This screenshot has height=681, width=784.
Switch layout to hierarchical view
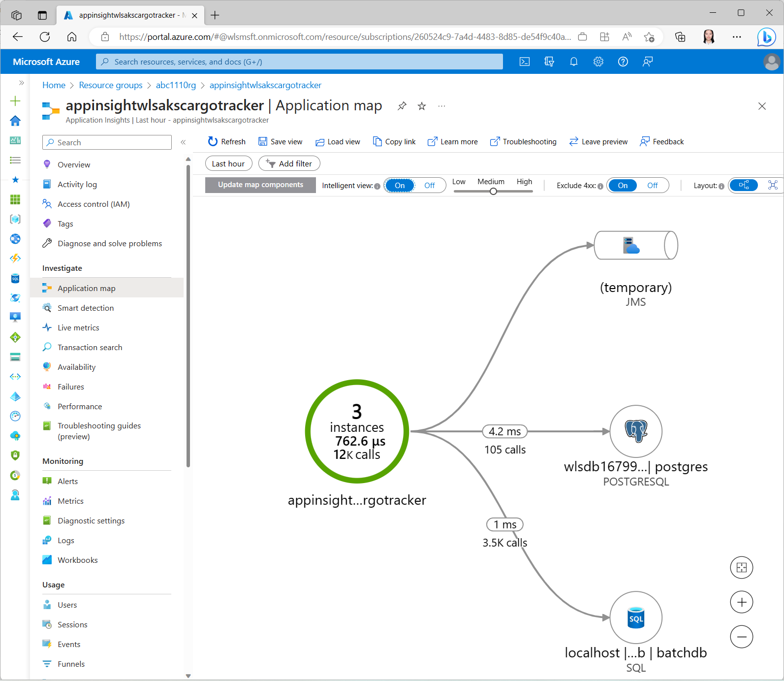[x=744, y=185]
